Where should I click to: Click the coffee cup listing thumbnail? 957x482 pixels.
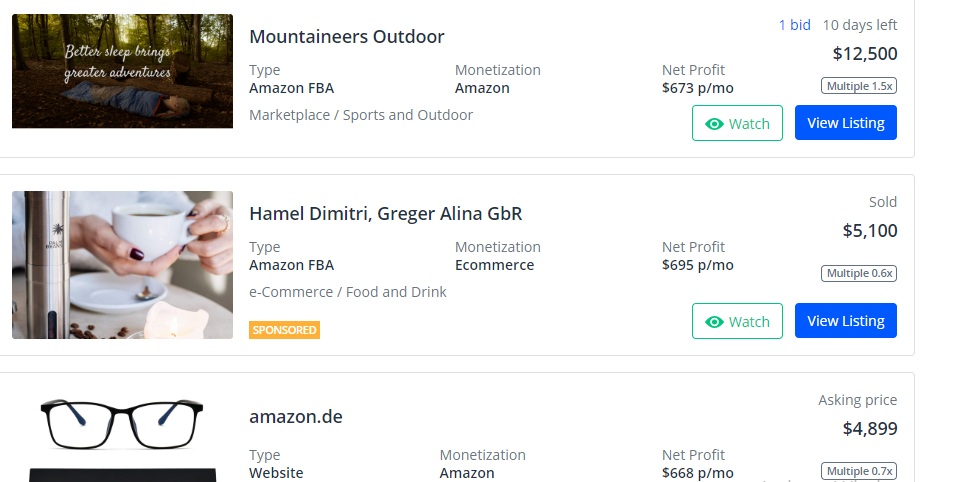122,265
